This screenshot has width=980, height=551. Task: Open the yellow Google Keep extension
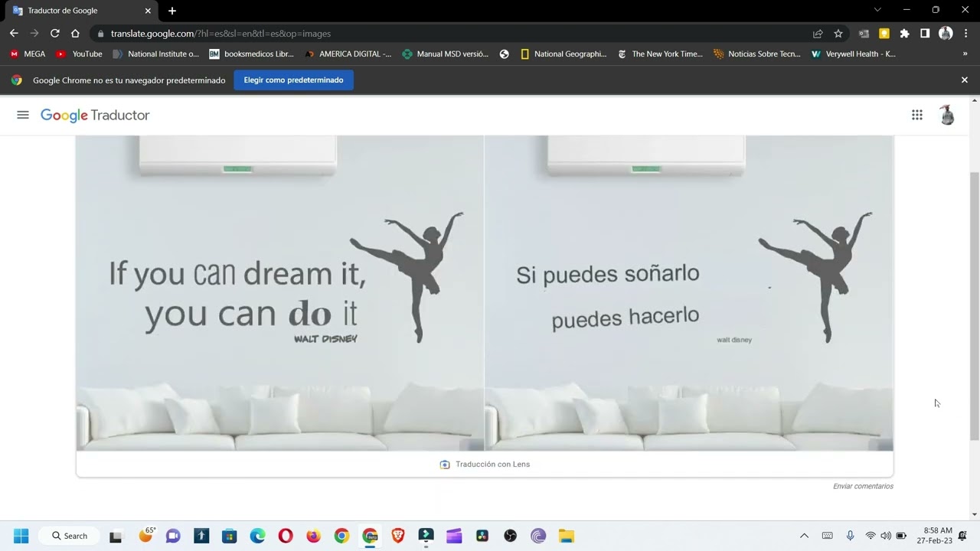884,34
